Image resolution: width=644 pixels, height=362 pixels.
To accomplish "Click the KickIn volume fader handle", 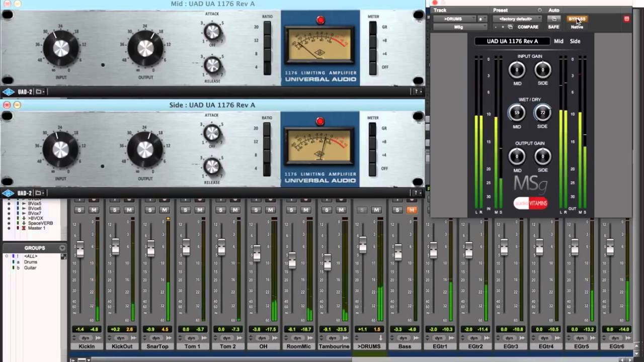I will [80, 249].
